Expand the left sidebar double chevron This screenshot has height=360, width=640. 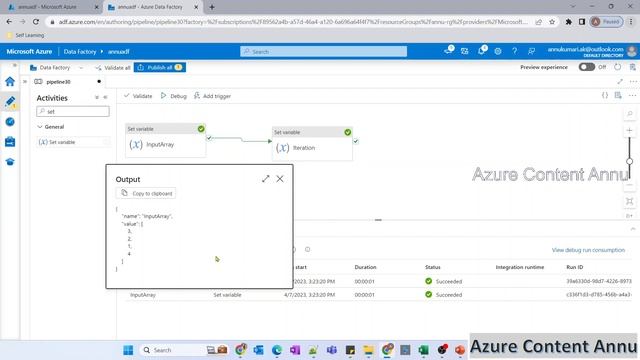pos(15,65)
